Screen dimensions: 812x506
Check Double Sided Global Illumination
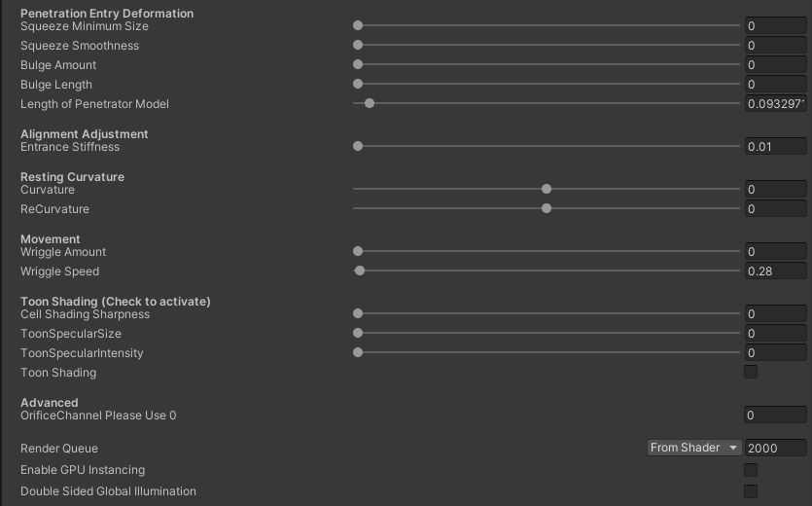coord(750,491)
